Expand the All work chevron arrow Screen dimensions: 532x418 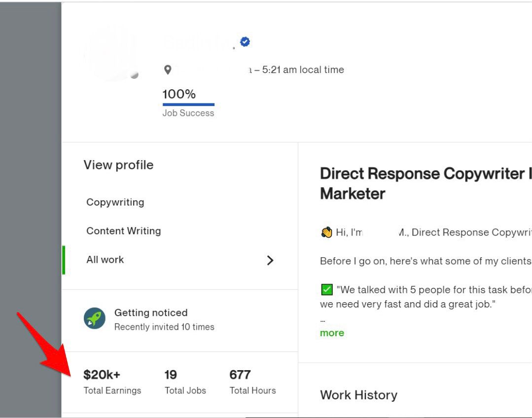tap(270, 260)
